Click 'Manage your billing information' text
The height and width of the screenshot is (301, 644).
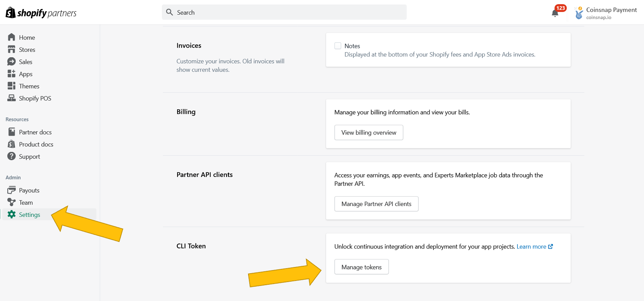(x=402, y=112)
